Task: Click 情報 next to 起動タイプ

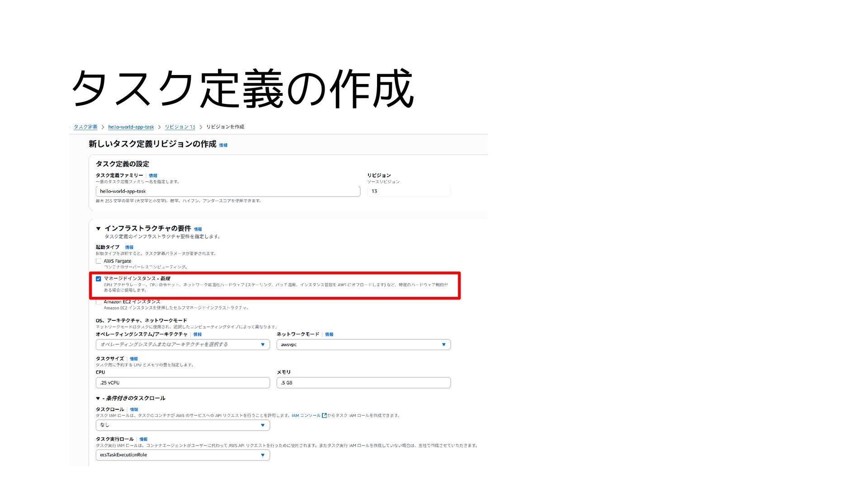Action: [x=129, y=248]
